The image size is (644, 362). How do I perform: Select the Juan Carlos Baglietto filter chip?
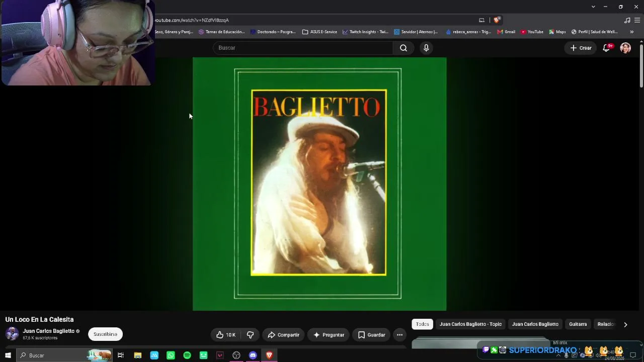pyautogui.click(x=535, y=324)
